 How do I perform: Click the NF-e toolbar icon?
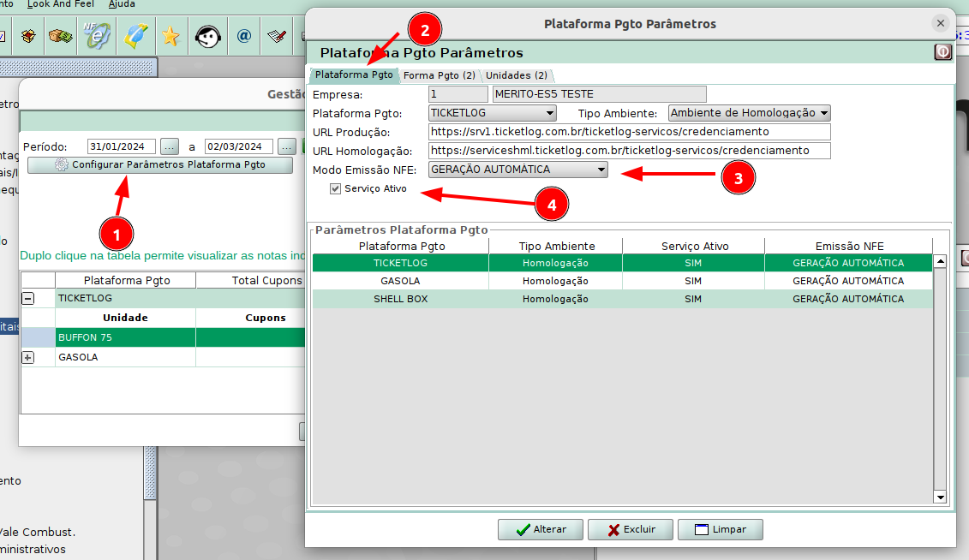(96, 36)
